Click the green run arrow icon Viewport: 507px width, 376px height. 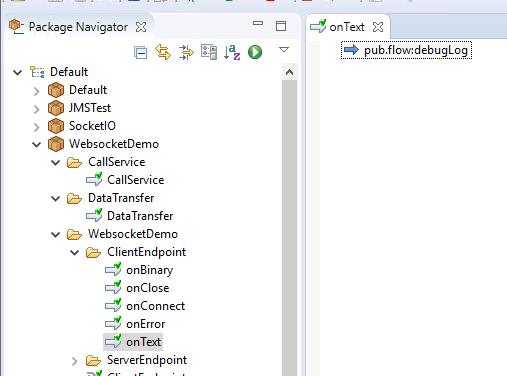pos(255,52)
